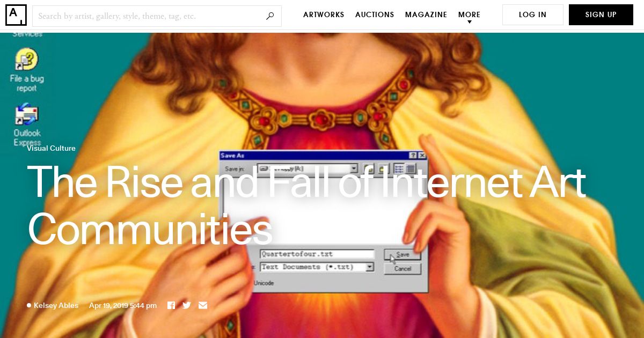The height and width of the screenshot is (338, 644).
Task: Open the Text Documents file type dropdown
Action: [x=369, y=267]
